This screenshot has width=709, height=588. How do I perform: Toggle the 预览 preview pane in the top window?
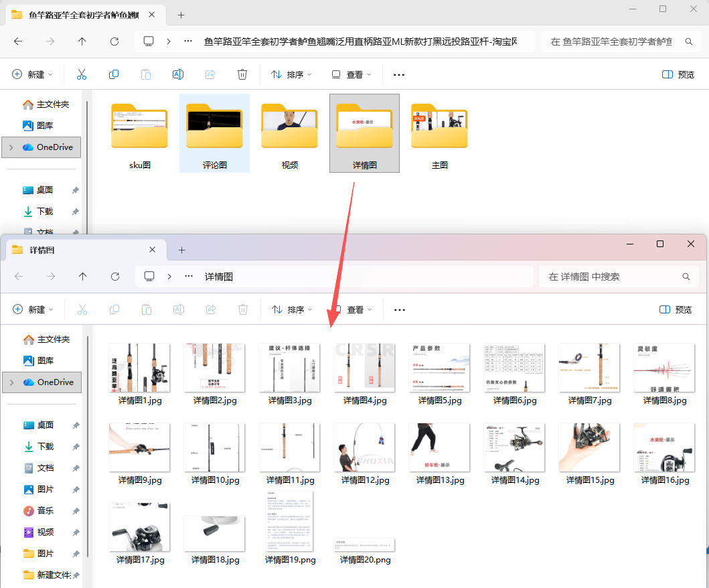[678, 74]
